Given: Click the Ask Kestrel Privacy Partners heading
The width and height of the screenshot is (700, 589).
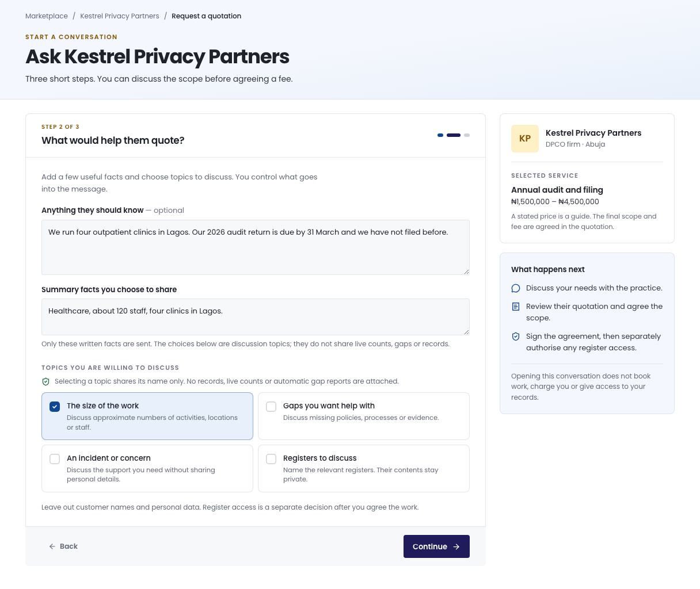Looking at the screenshot, I should coord(157,56).
